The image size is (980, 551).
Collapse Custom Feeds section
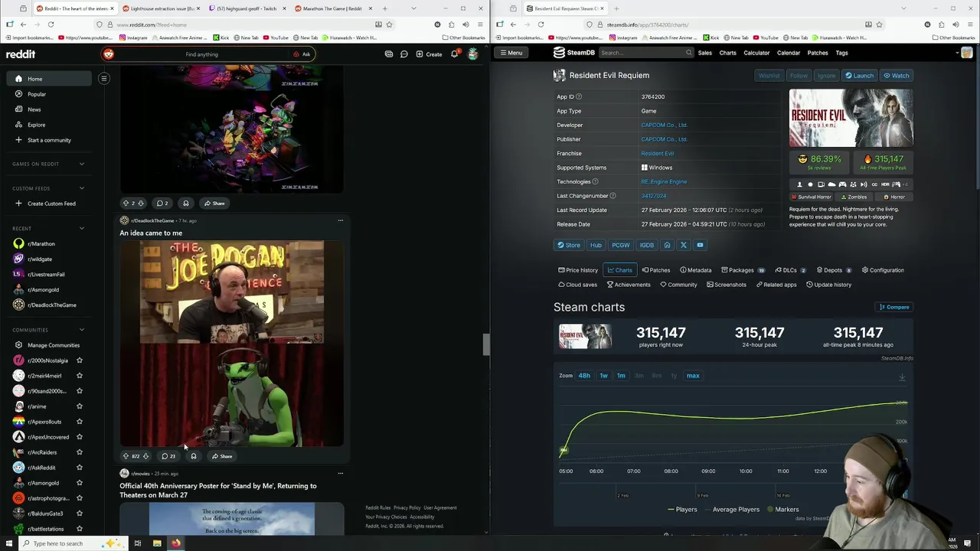(x=82, y=188)
